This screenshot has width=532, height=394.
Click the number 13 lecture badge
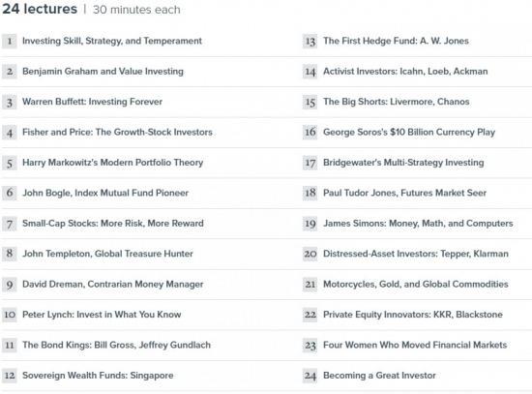310,41
